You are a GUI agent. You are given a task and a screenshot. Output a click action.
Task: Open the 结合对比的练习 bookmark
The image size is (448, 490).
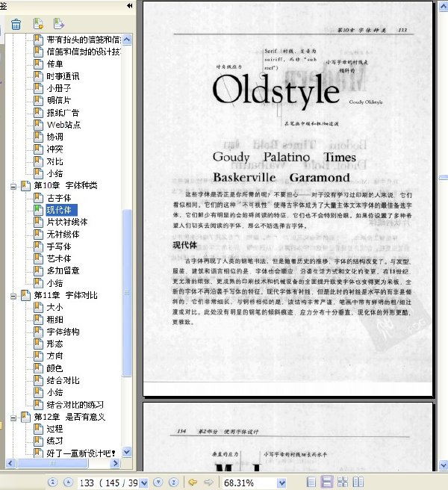[x=75, y=405]
